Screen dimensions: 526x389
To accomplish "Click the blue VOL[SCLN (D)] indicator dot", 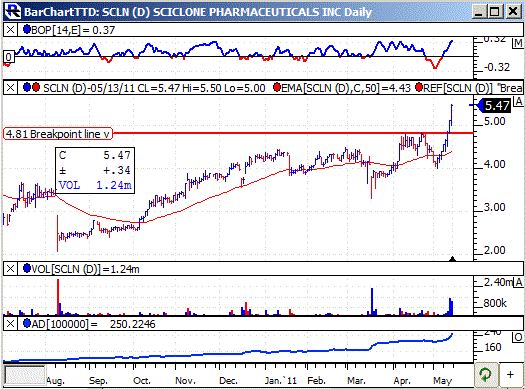I will point(27,268).
